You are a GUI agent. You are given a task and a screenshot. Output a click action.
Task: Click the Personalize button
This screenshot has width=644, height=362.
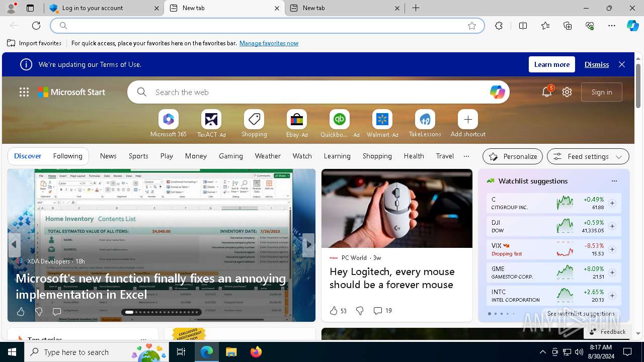coord(513,156)
